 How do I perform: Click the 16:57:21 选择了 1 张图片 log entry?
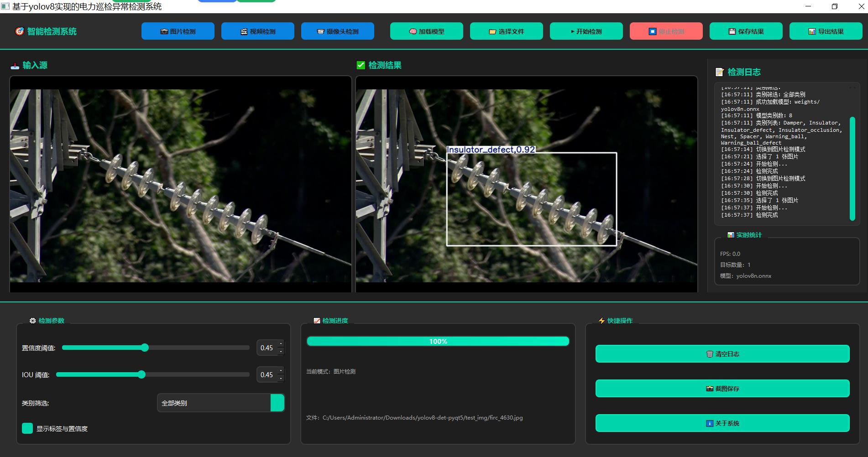pyautogui.click(x=759, y=157)
